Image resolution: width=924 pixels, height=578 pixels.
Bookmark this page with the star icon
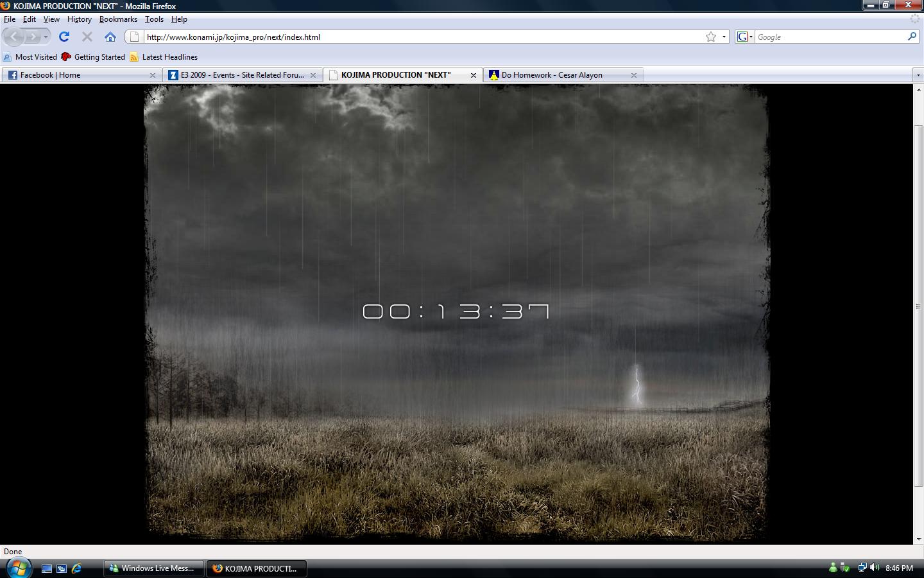tap(711, 37)
